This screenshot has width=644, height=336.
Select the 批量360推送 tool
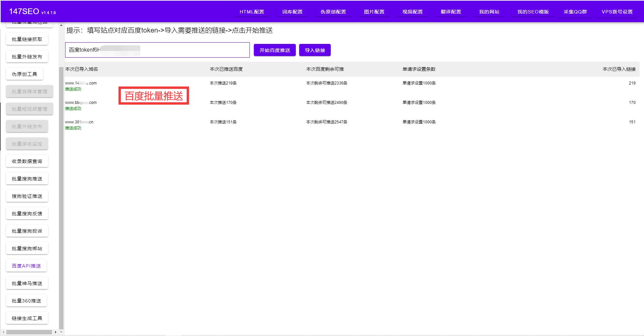point(27,300)
